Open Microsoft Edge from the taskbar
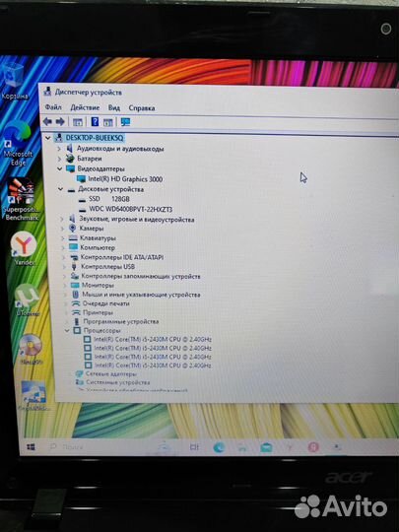Image resolution: width=399 pixels, height=532 pixels. pyautogui.click(x=219, y=447)
